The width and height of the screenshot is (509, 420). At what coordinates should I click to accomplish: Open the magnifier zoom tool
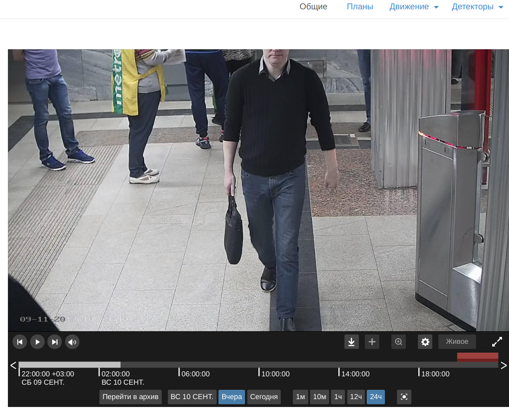[x=398, y=342]
